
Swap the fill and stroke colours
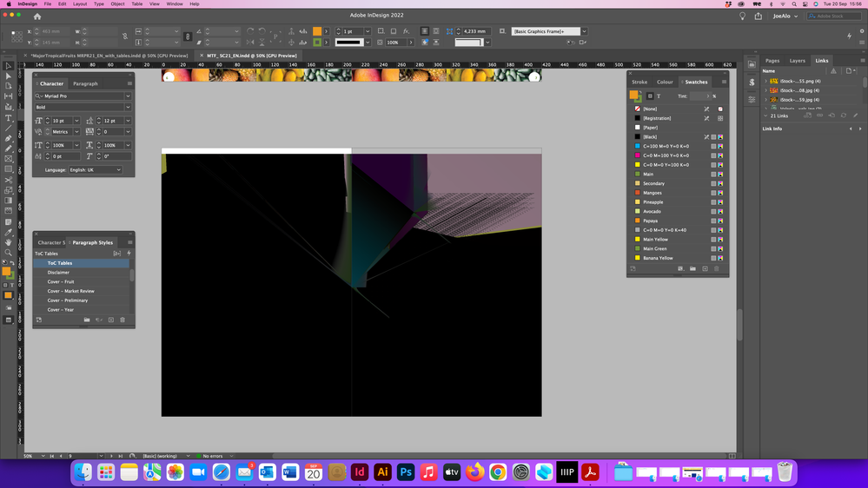pos(13,263)
